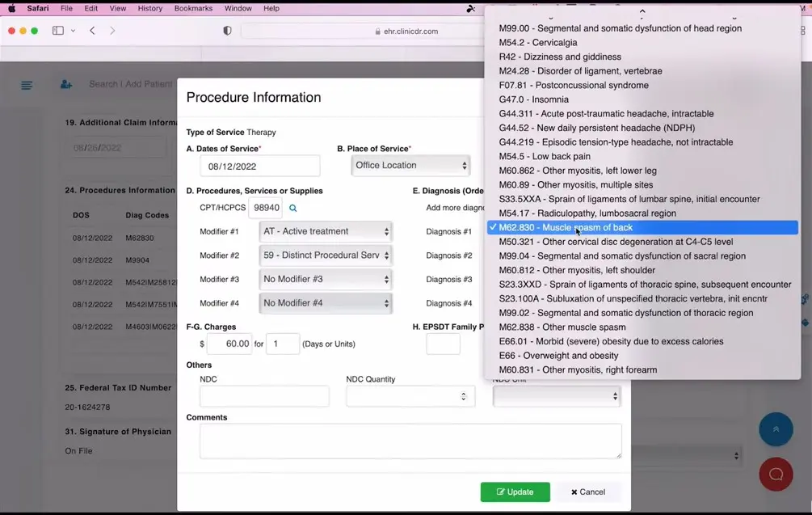
Task: Click inside the Comments text area
Action: coord(410,441)
